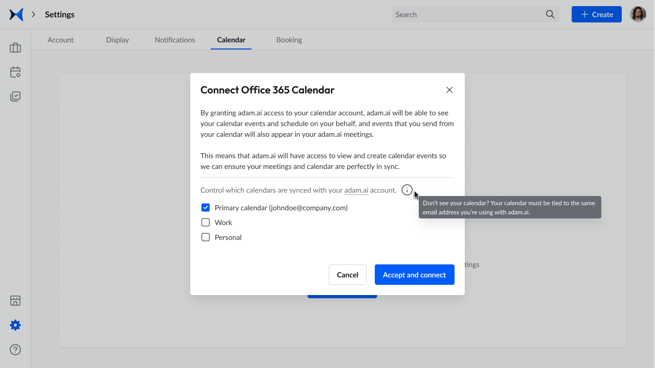This screenshot has width=655, height=368.
Task: Switch to the Notifications tab
Action: click(175, 40)
